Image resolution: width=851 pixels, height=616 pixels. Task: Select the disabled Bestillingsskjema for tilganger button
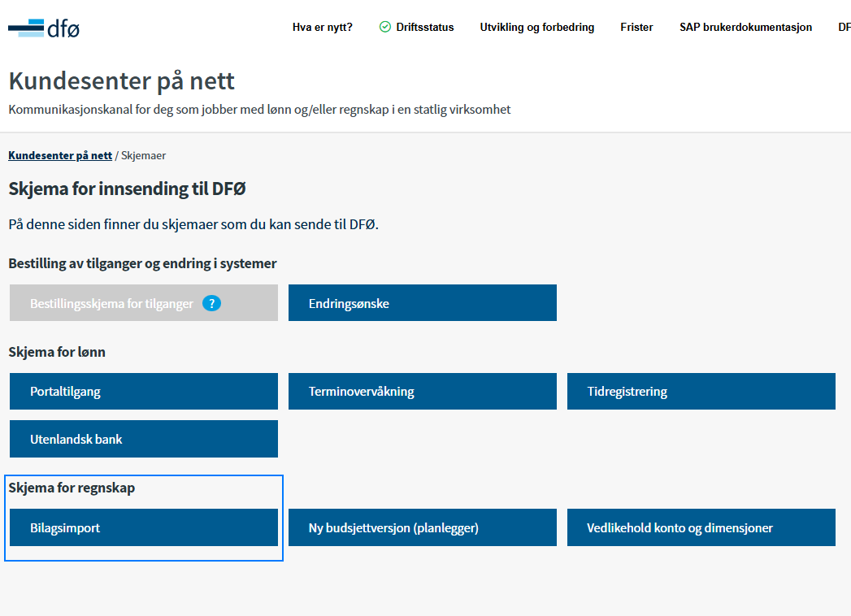pos(144,303)
